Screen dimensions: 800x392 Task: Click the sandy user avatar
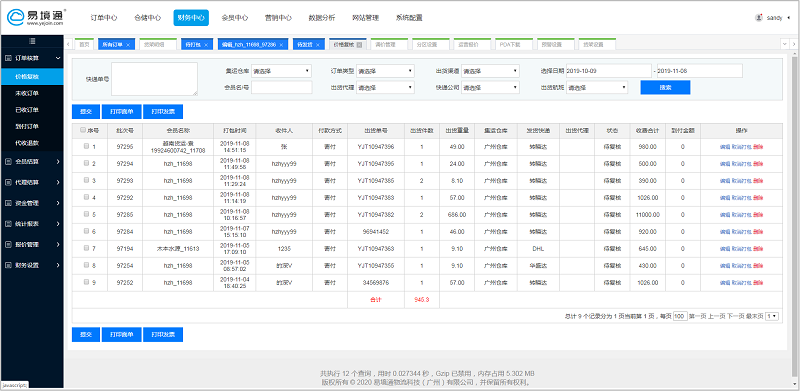click(759, 17)
